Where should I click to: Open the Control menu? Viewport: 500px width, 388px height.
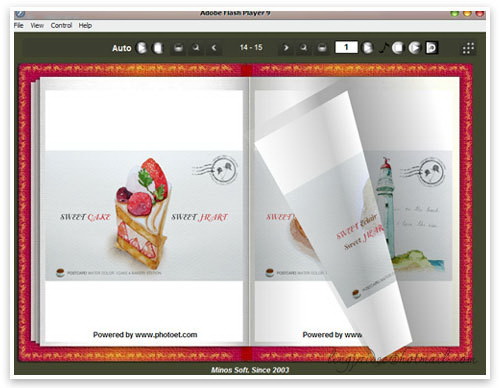click(61, 25)
